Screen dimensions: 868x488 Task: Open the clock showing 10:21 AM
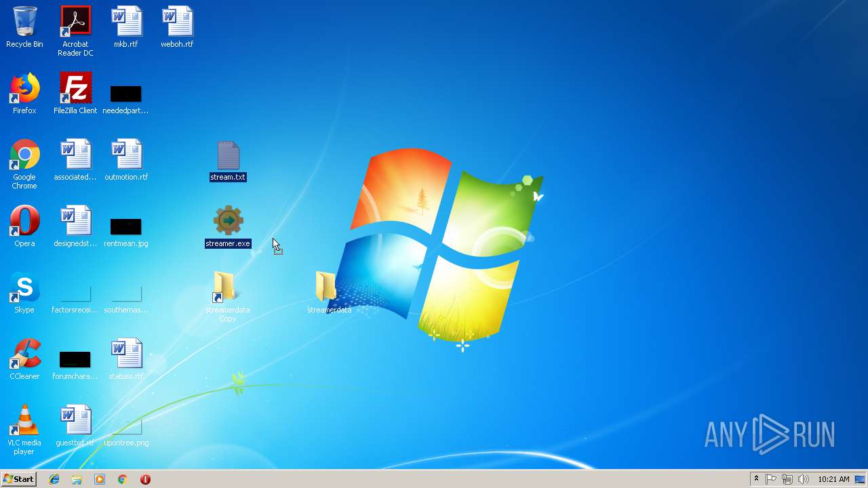pyautogui.click(x=833, y=479)
